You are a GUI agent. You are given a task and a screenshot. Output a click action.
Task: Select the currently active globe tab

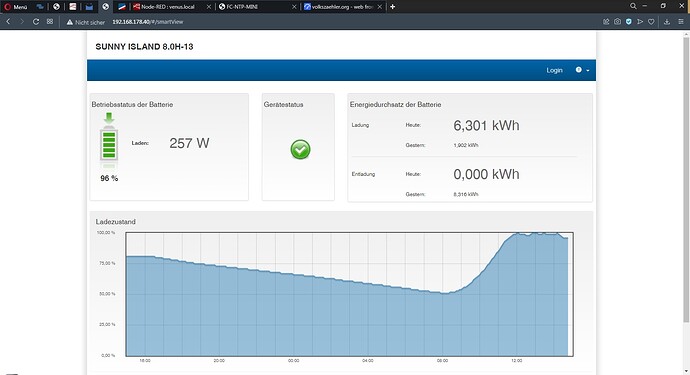tap(105, 7)
